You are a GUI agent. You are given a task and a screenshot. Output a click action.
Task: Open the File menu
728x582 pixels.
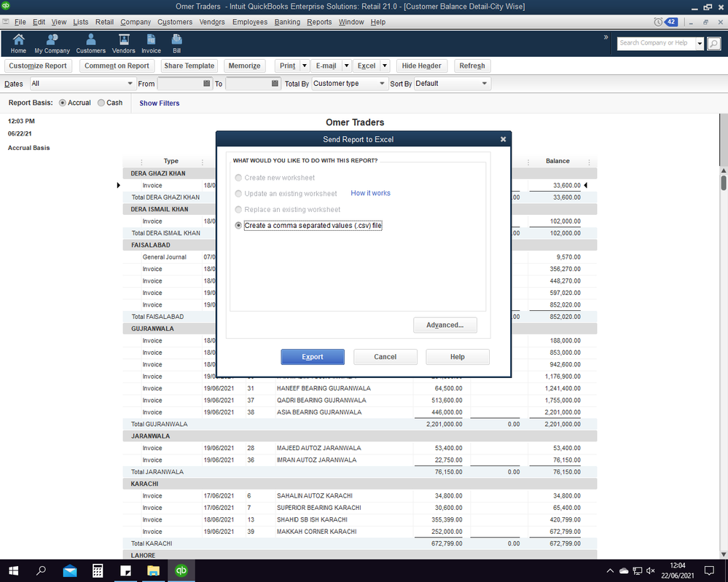[x=20, y=22]
